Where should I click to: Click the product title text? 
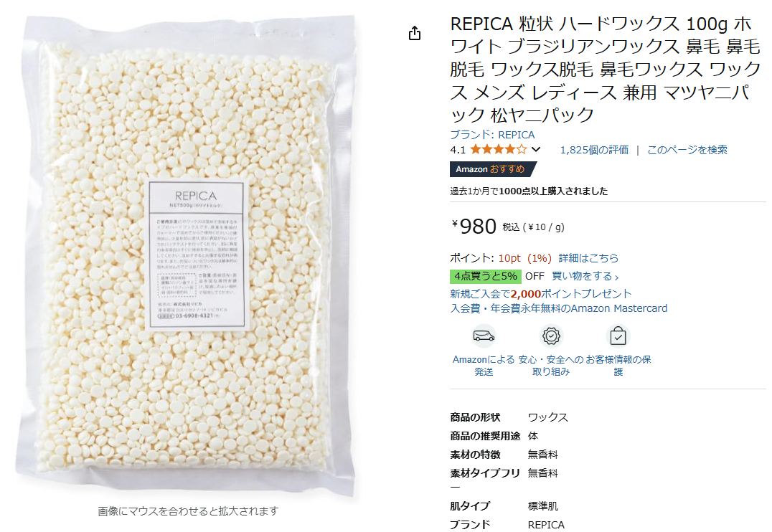coord(606,70)
